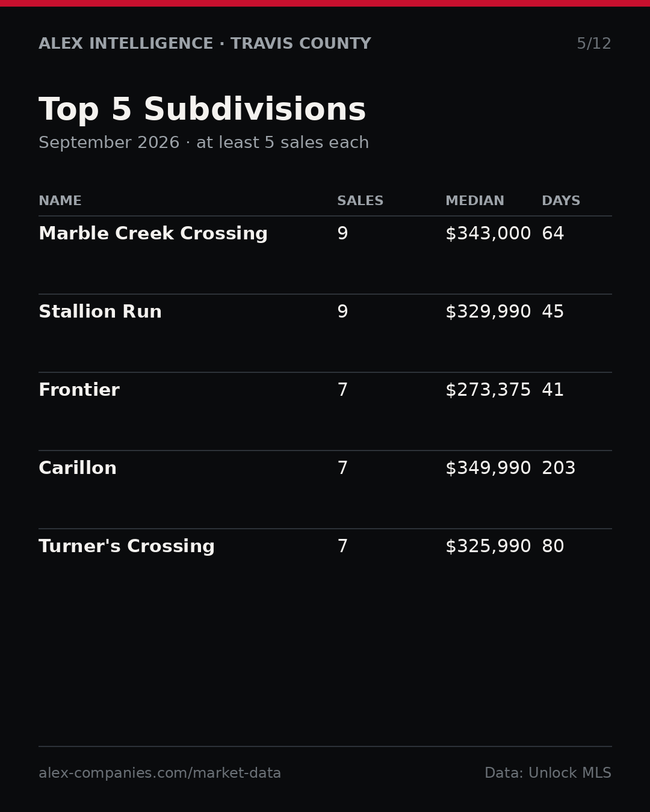The width and height of the screenshot is (650, 812).
Task: Select the Marble Creek Crossing row name
Action: click(x=153, y=234)
